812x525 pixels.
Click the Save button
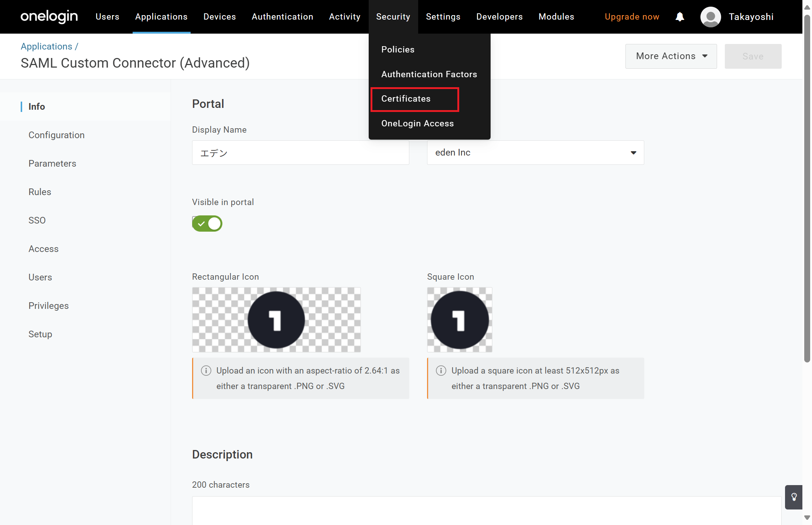click(x=753, y=56)
